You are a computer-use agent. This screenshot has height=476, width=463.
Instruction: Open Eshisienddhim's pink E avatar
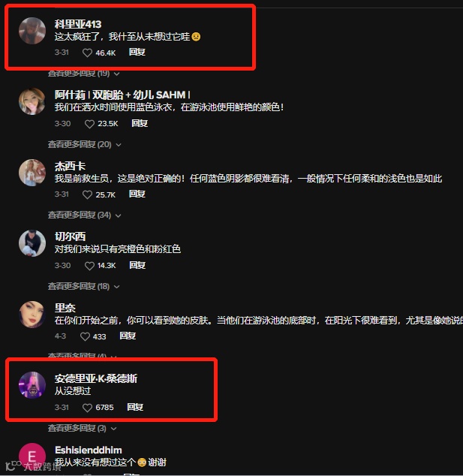pyautogui.click(x=32, y=456)
